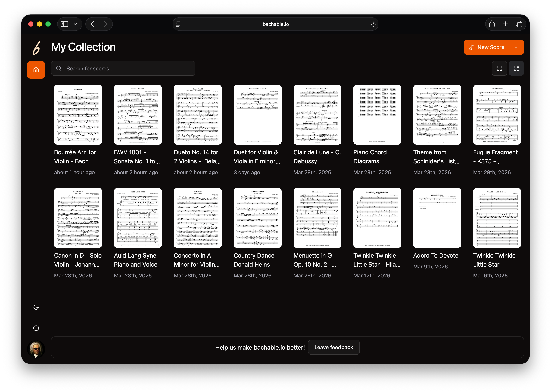The height and width of the screenshot is (392, 551).
Task: Click the Bach avatar profile picture
Action: coord(36,349)
